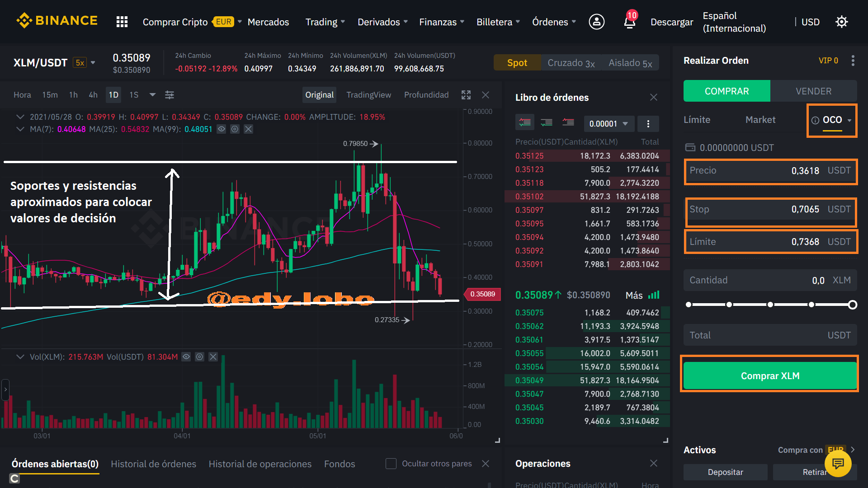The width and height of the screenshot is (868, 488).
Task: Open the Fondos tab
Action: 340,464
